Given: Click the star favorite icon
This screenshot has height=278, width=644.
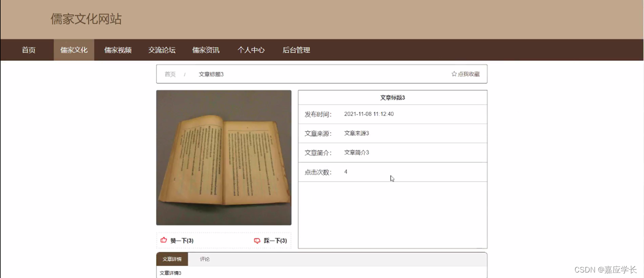Looking at the screenshot, I should click(x=454, y=74).
